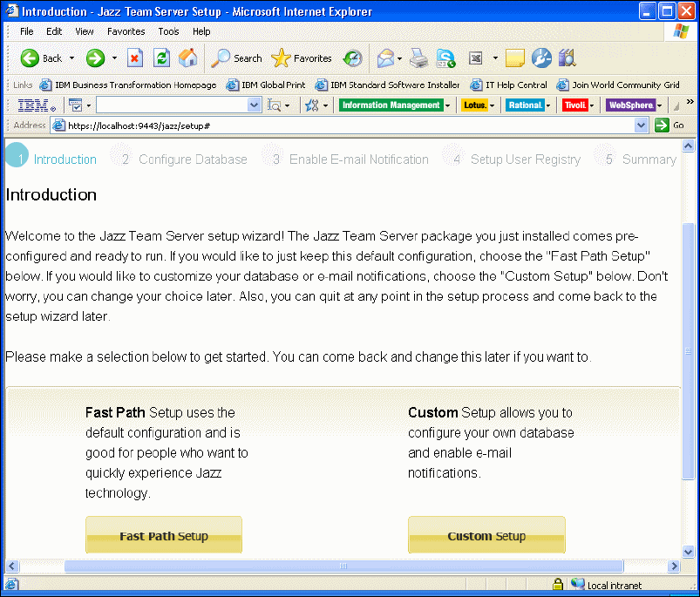Click the IBM toolbar tools wrench icon

(311, 105)
